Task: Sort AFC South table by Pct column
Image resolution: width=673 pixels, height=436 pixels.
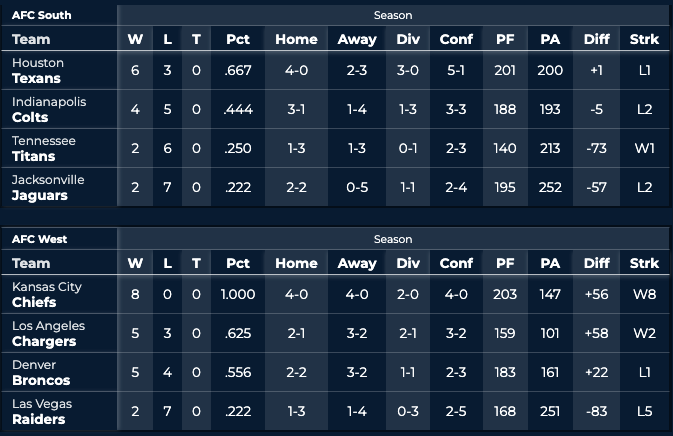Action: click(238, 39)
